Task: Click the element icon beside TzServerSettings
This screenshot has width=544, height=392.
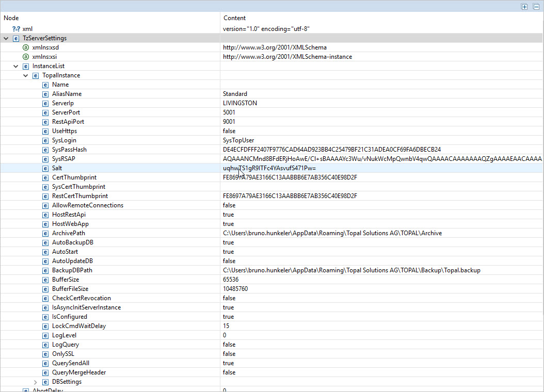Action: 16,38
